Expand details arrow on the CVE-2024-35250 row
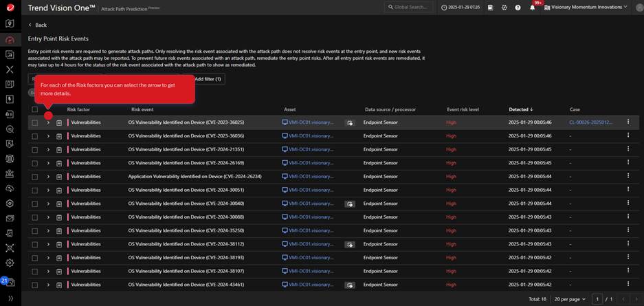Viewport: 644px width, 306px height. [48, 231]
